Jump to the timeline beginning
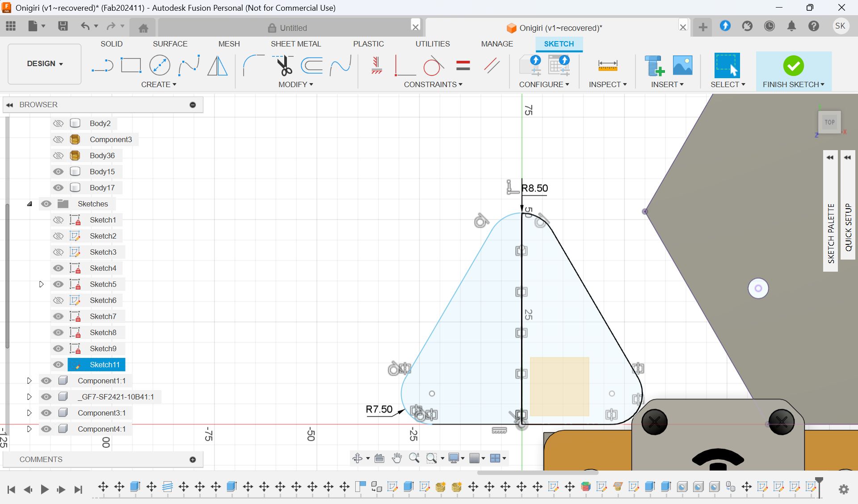858x504 pixels. click(11, 490)
